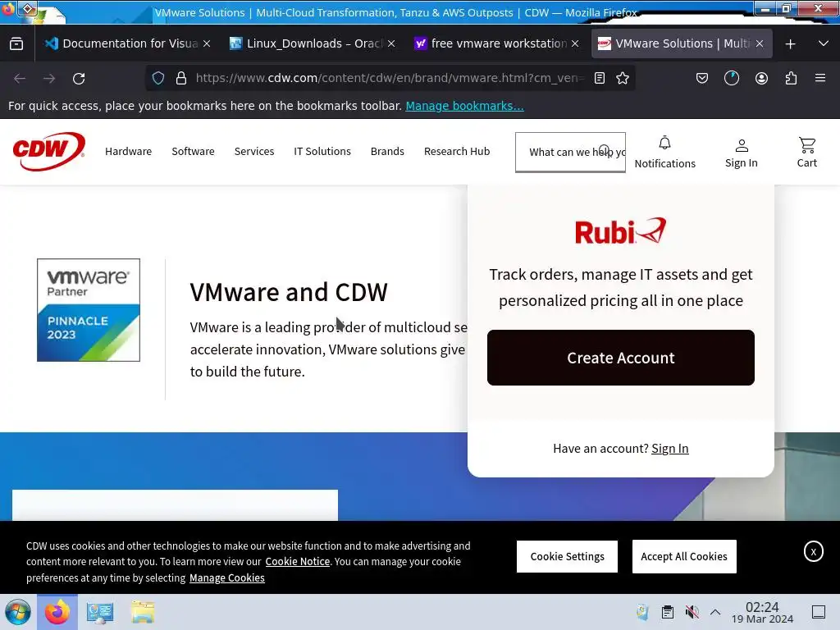Open clipboard tray icon
This screenshot has height=630, width=840.
667,612
